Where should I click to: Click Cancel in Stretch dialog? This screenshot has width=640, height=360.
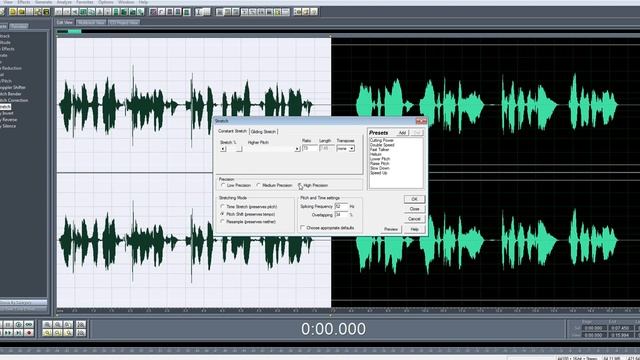pyautogui.click(x=414, y=219)
